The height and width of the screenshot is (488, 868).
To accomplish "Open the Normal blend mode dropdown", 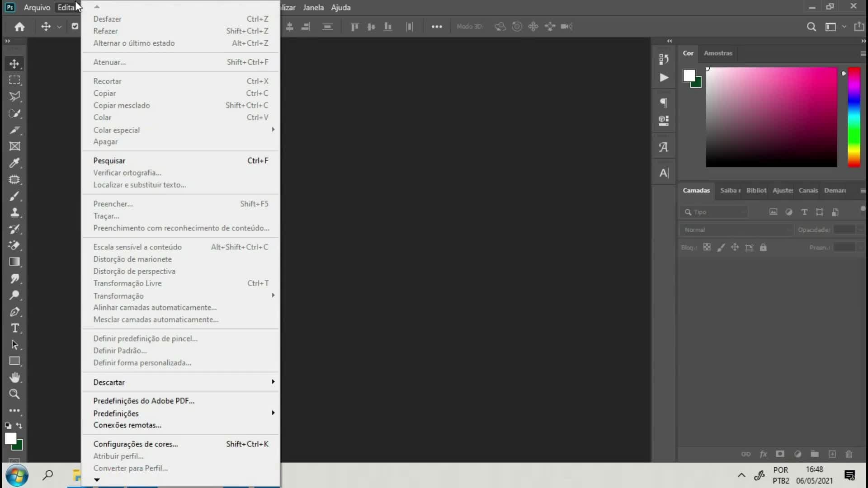I will click(x=736, y=230).
